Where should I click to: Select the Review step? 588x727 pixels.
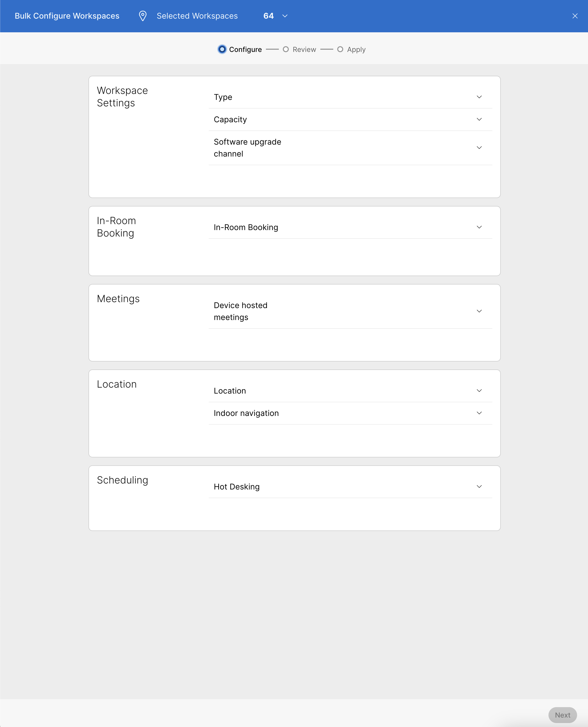[286, 49]
